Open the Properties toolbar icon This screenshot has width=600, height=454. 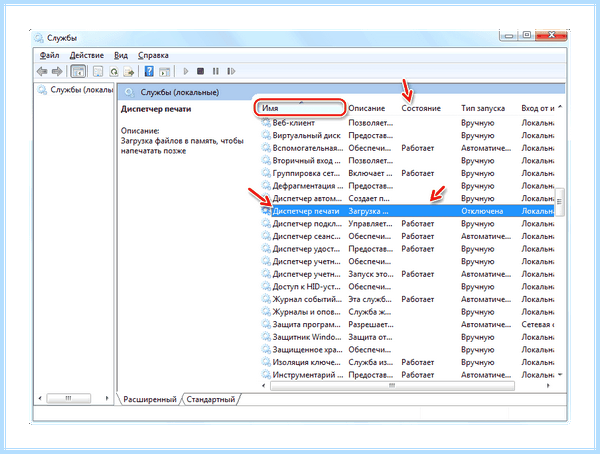(98, 71)
